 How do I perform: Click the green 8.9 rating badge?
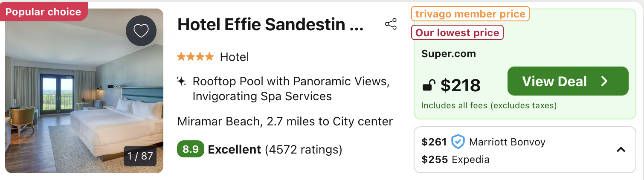190,150
